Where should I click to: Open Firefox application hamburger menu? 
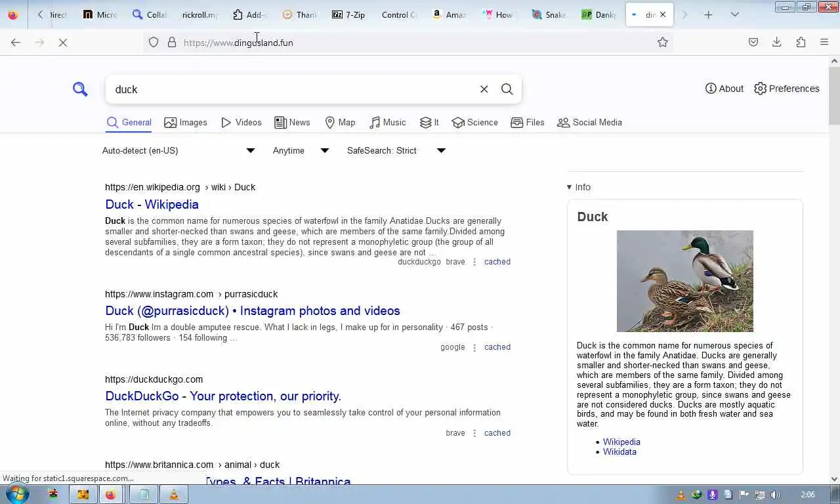click(x=824, y=43)
